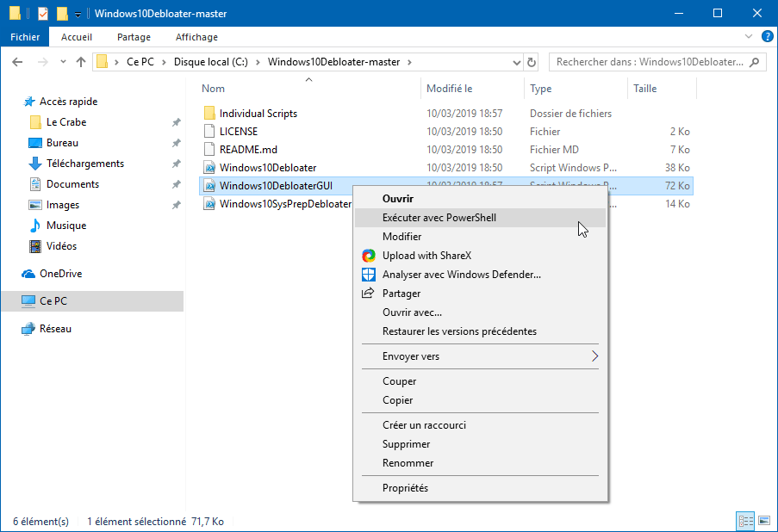Select the README.md file icon
Screen dimensions: 778x532
click(210, 149)
